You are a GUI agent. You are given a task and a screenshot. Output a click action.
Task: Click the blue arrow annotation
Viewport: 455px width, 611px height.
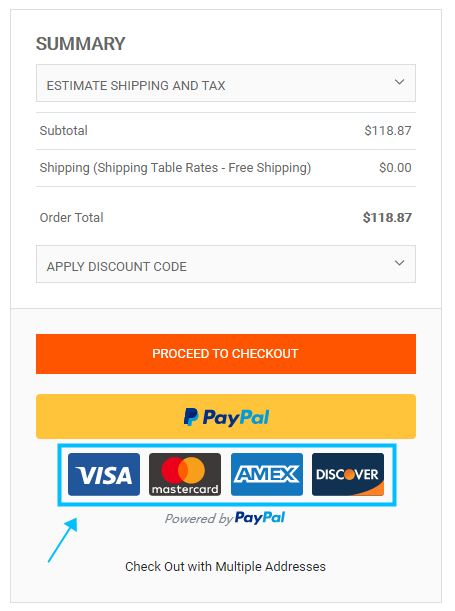pos(63,540)
